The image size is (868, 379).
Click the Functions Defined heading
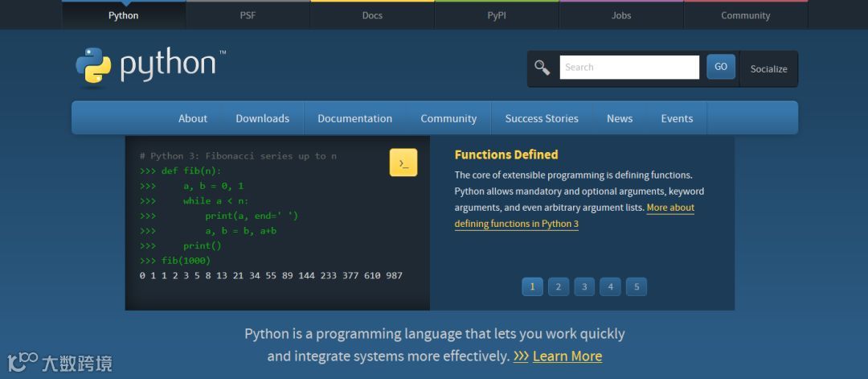[x=506, y=154]
